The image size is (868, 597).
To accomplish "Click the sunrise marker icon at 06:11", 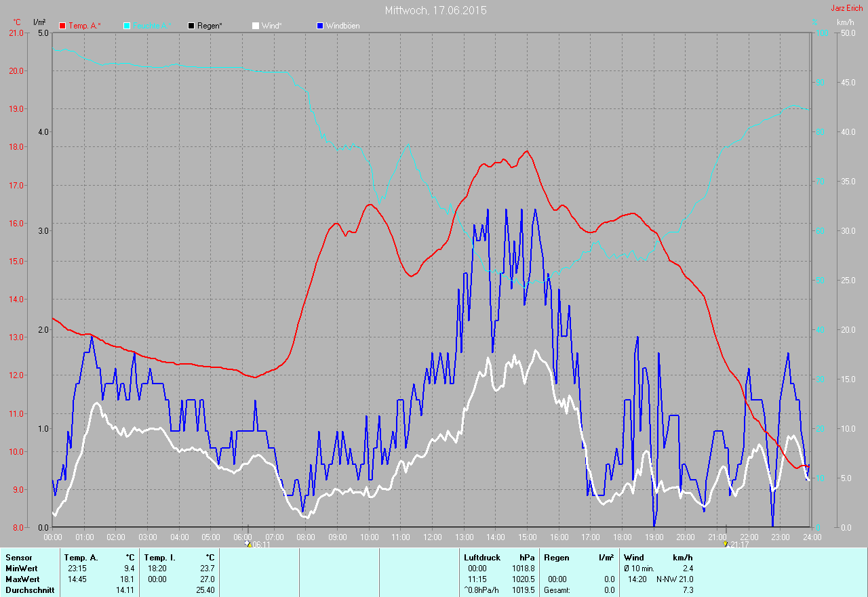I will (x=248, y=543).
